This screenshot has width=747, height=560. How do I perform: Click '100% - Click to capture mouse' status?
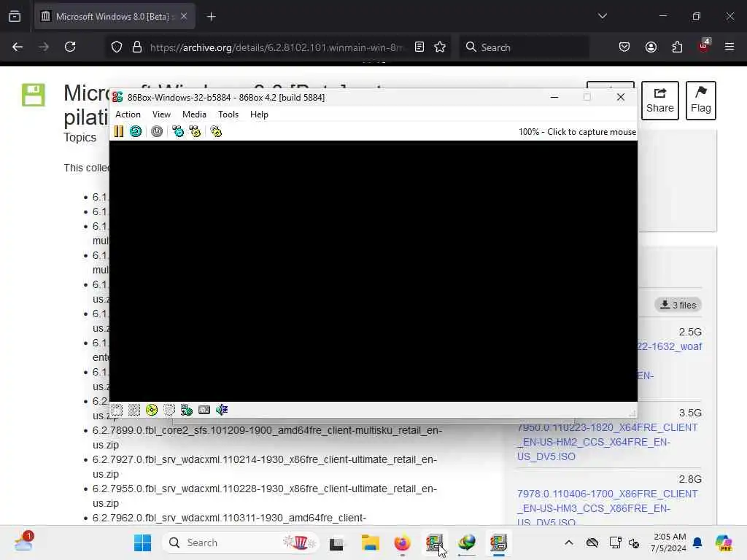(578, 132)
